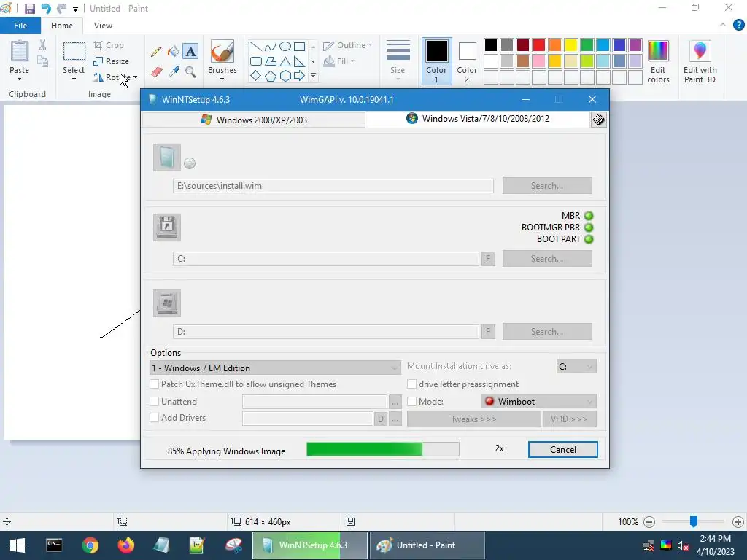Click Cancel to stop applying image
The width and height of the screenshot is (747, 560).
coord(562,449)
